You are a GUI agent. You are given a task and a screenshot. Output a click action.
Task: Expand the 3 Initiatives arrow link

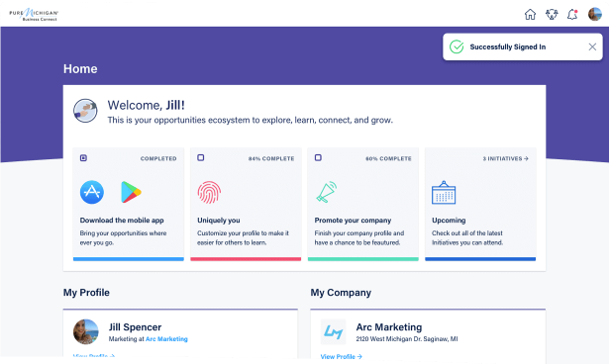(506, 158)
